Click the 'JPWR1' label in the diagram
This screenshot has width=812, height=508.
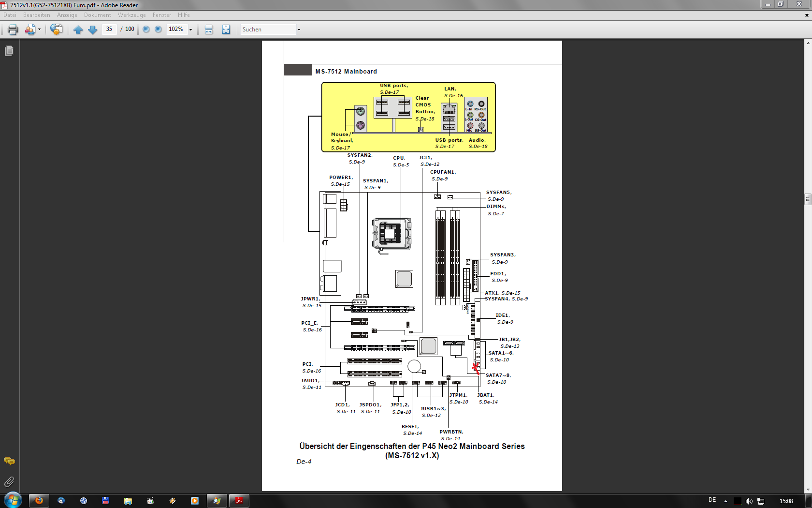point(310,299)
